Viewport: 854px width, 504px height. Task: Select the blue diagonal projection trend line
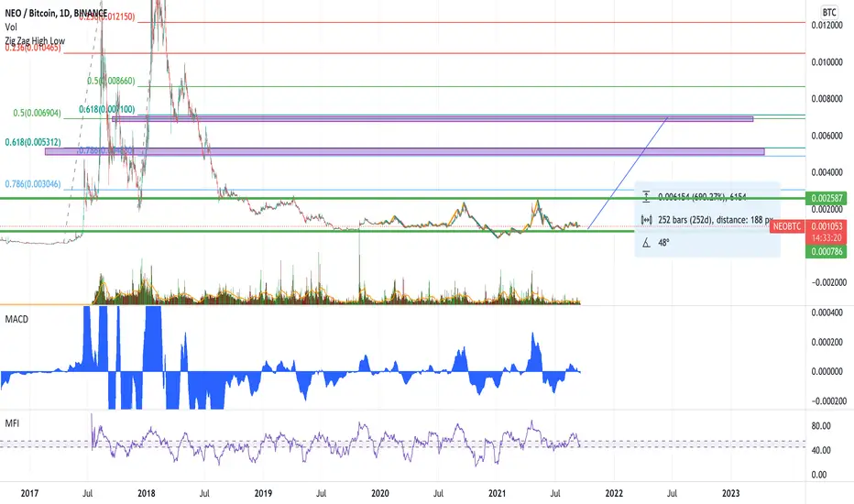(629, 172)
